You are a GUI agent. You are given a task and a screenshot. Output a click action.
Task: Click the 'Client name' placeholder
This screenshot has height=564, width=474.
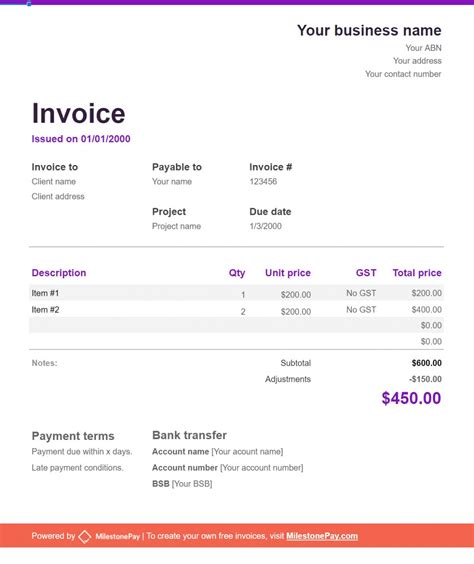pyautogui.click(x=54, y=181)
